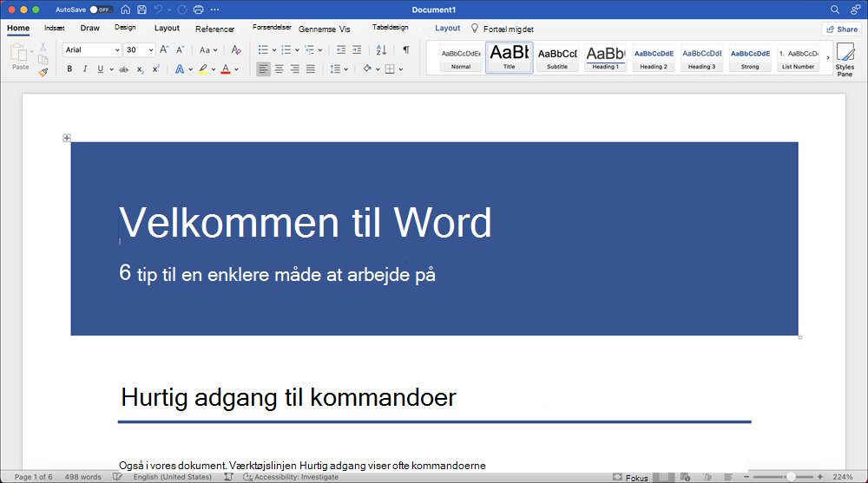Open the Change Case Aa dropdown
Screen dimensions: 868x483
point(208,49)
